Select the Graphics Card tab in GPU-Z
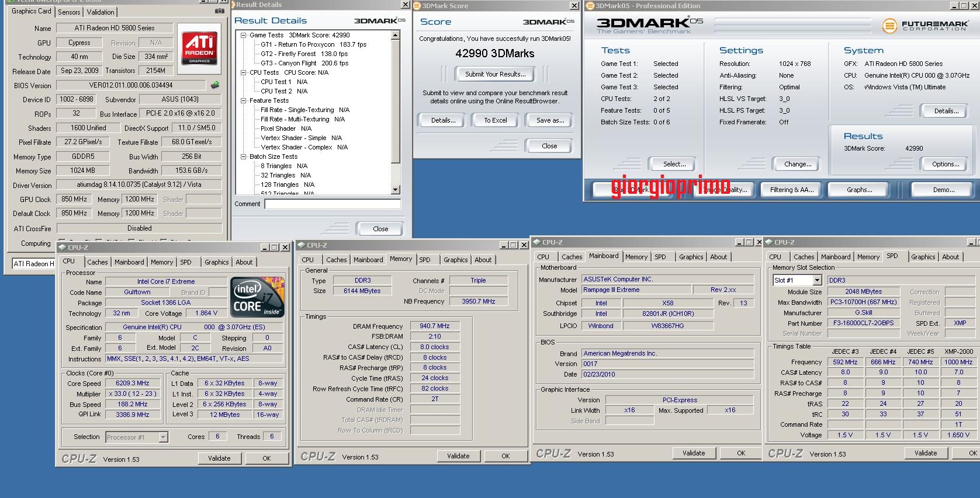Screen dimensions: 980x498 (x=32, y=11)
